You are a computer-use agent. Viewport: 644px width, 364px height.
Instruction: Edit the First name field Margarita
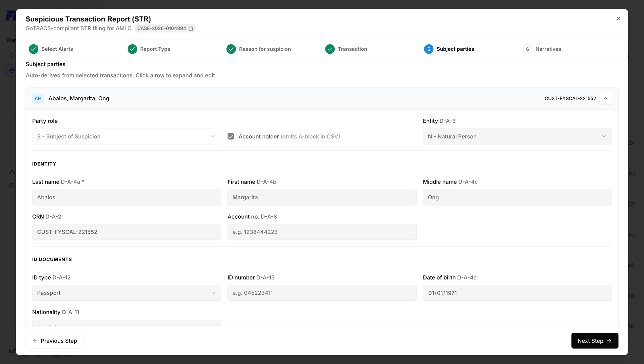click(x=322, y=197)
